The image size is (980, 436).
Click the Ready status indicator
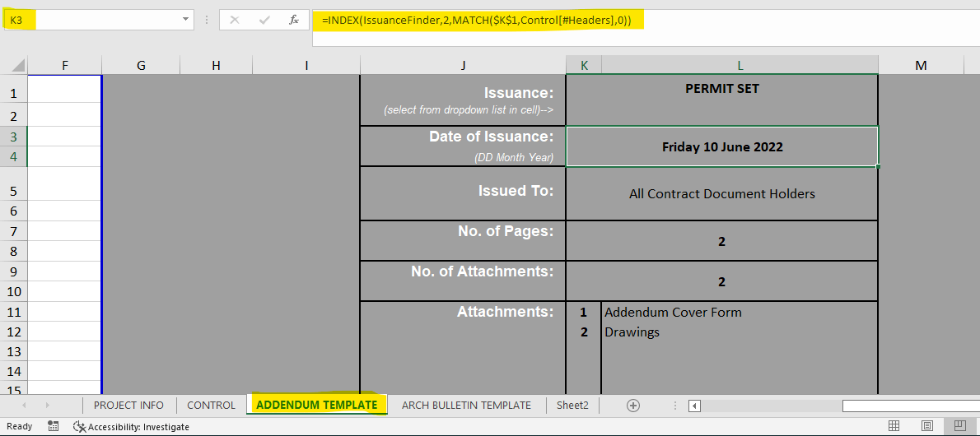[x=20, y=427]
